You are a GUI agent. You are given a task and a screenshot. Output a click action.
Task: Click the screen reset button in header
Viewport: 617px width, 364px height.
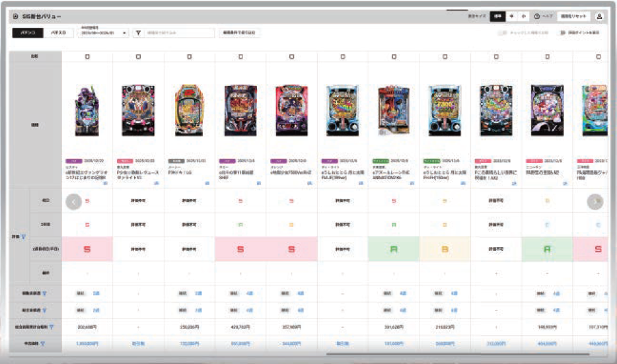pos(573,16)
